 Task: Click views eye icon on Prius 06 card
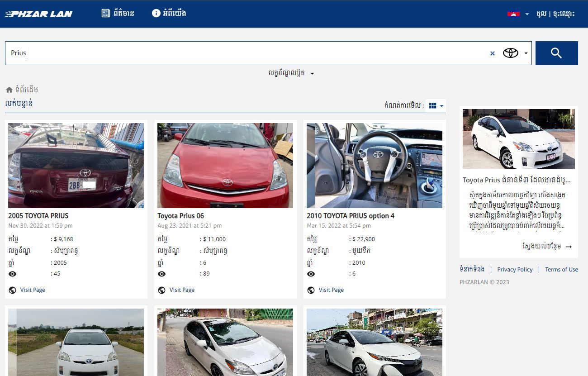pos(161,274)
